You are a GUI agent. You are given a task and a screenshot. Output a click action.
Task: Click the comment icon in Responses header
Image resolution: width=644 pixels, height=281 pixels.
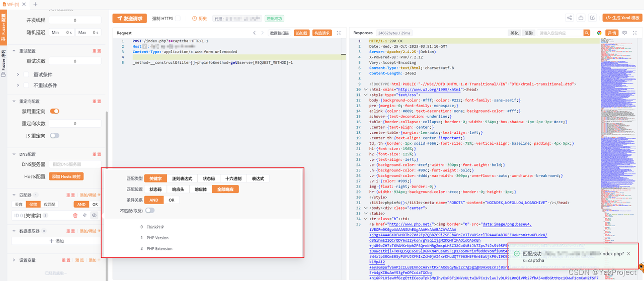(624, 33)
